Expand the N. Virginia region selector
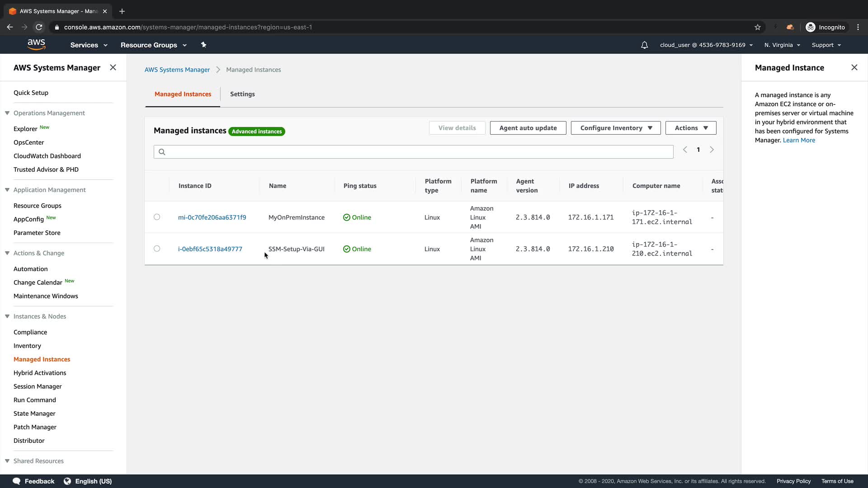The image size is (868, 488). pos(782,45)
